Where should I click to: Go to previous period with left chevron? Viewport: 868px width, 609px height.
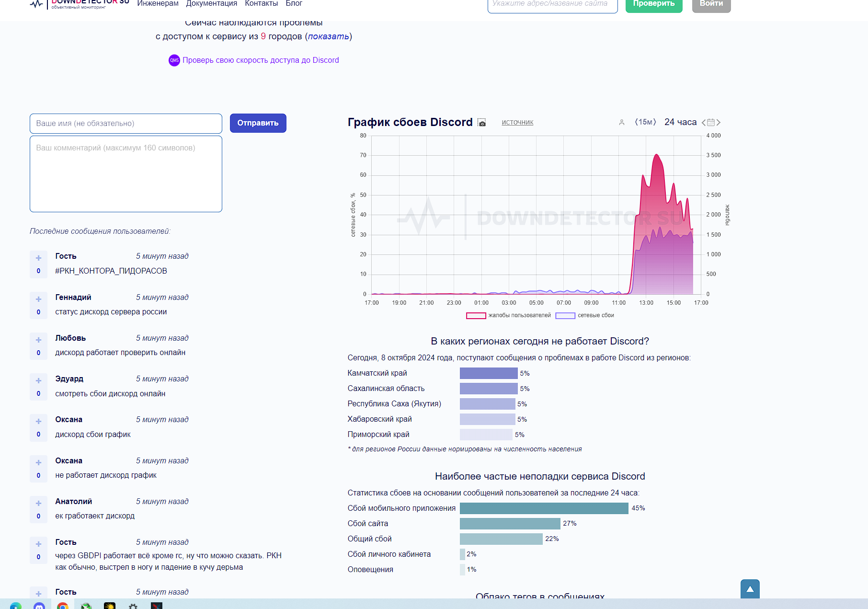[x=704, y=122]
